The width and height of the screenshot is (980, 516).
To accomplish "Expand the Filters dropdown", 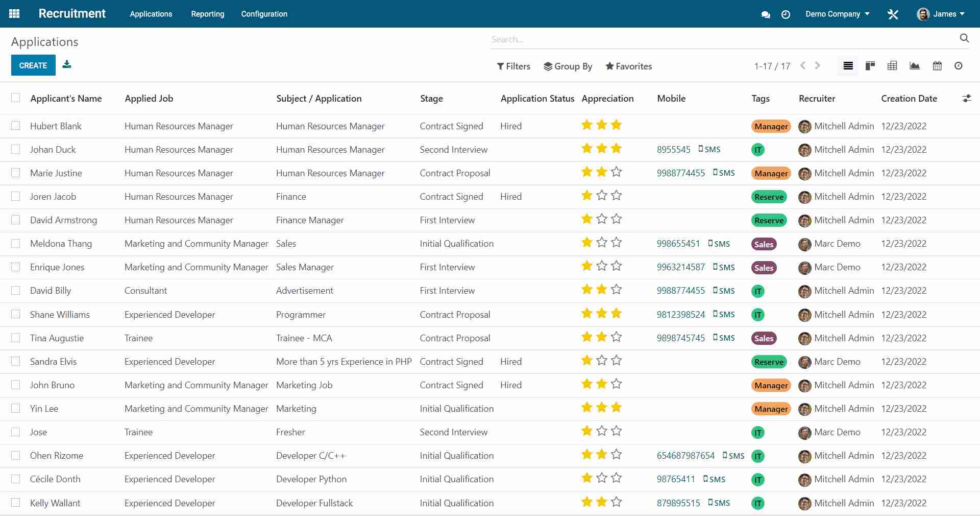I will pyautogui.click(x=513, y=66).
